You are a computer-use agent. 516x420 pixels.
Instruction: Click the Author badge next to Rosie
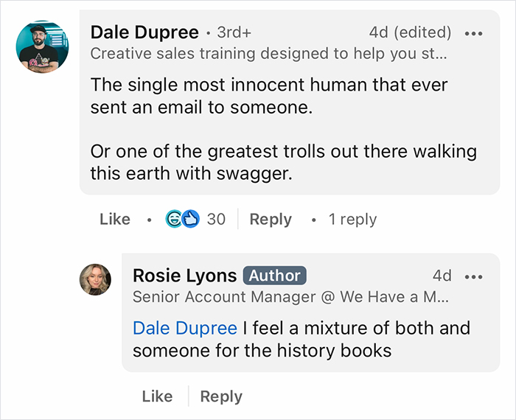pyautogui.click(x=274, y=276)
